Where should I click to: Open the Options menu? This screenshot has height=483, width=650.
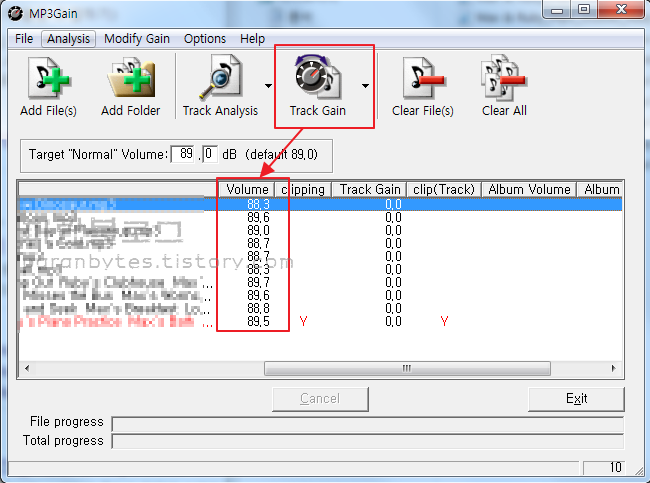(x=205, y=39)
